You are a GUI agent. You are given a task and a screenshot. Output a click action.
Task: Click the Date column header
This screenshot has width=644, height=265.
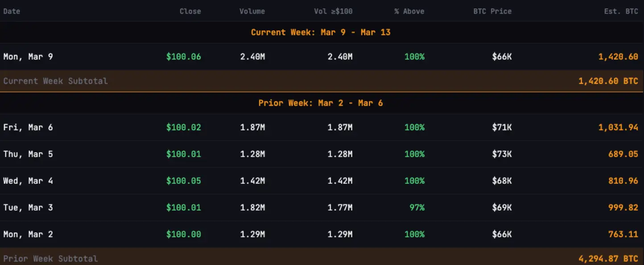click(x=12, y=11)
